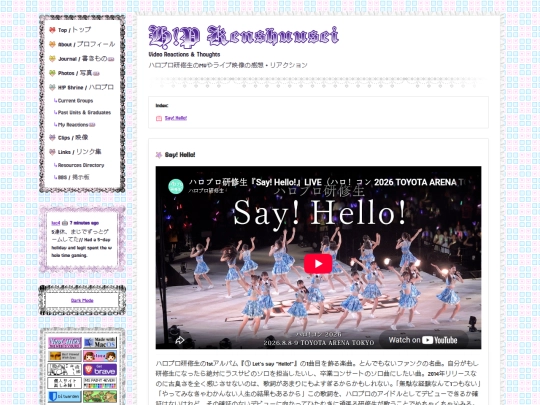Click the badge with two cartoon girls
Image resolution: width=540 pixels, height=405 pixels.
[x=100, y=356]
